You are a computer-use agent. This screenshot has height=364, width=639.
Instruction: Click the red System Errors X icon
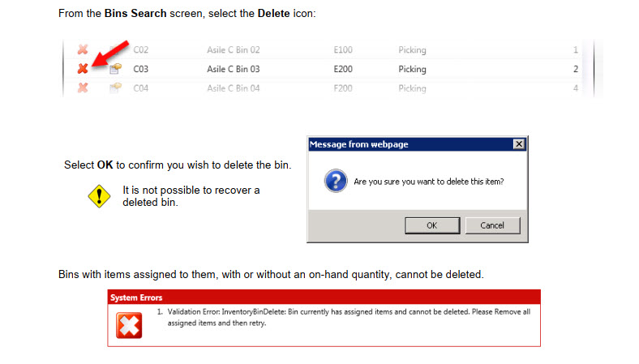tap(129, 325)
